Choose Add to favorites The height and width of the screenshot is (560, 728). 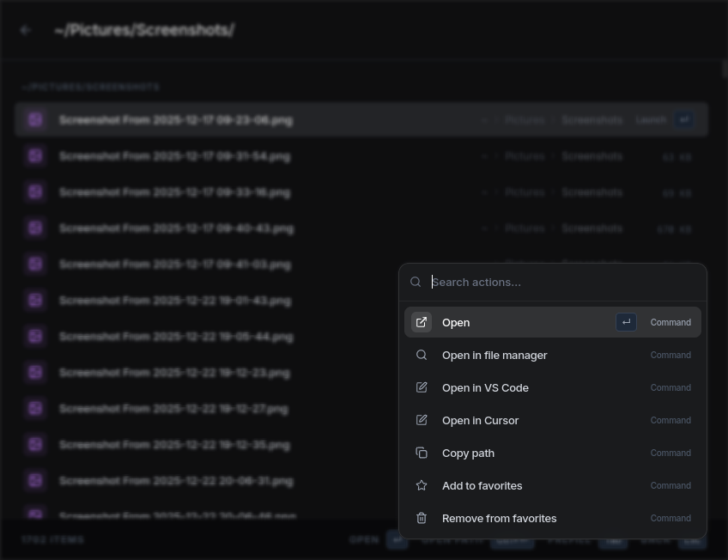point(553,485)
